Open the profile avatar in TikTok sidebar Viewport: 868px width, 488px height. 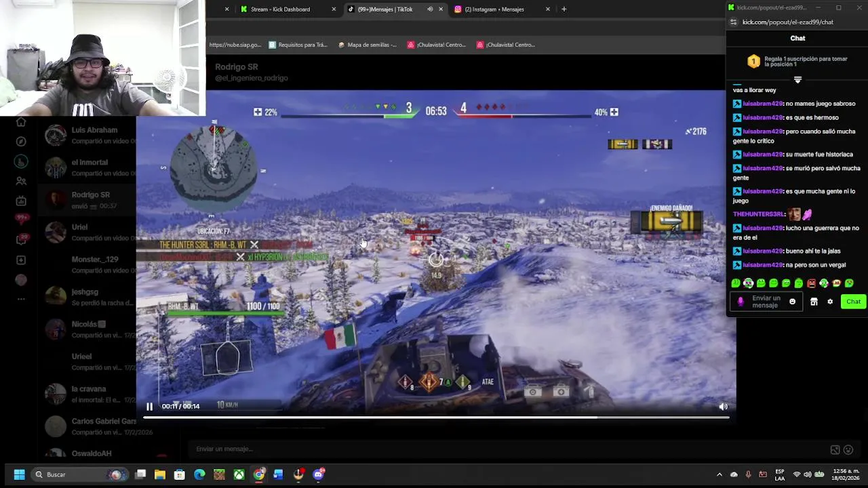tap(21, 280)
